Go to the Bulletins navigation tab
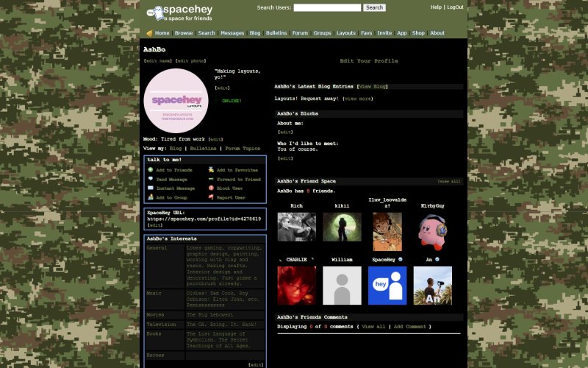The image size is (588, 368). (276, 33)
